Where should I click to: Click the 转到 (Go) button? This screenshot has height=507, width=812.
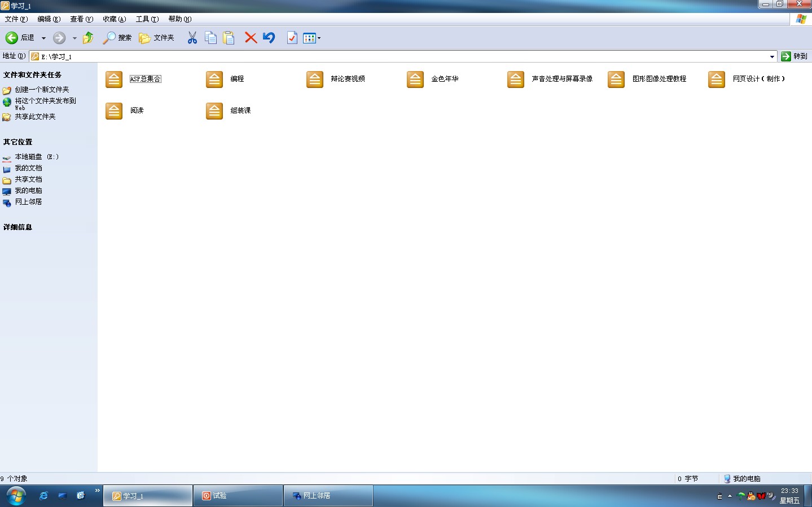pyautogui.click(x=795, y=56)
